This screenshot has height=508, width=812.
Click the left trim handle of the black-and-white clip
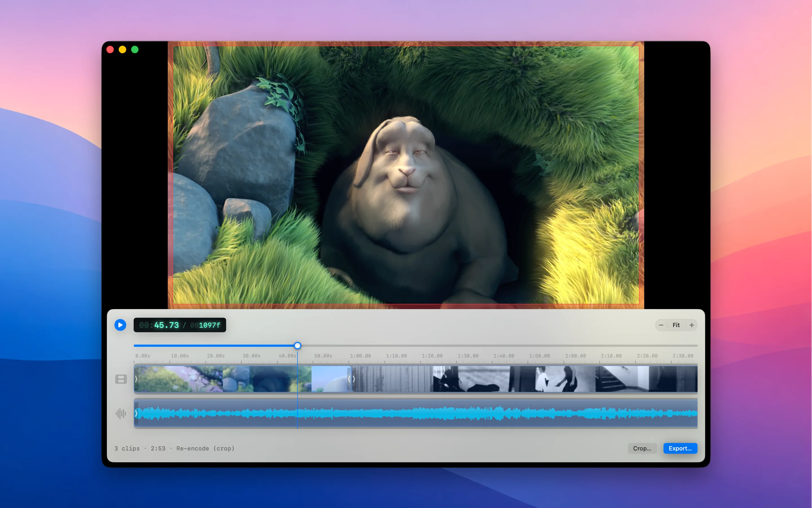pyautogui.click(x=354, y=379)
